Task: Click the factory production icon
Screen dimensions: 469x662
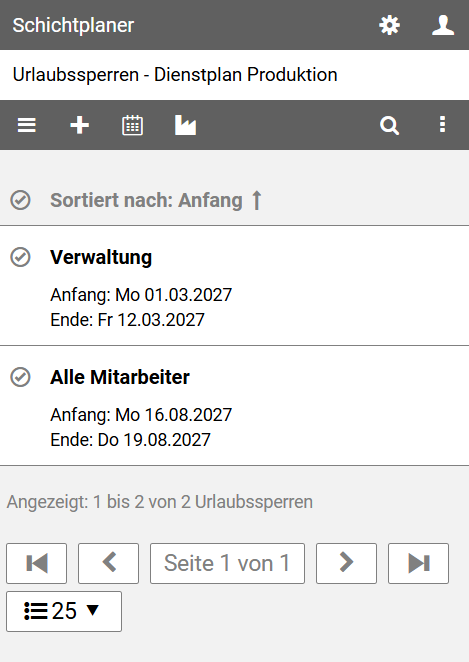Action: pos(185,125)
